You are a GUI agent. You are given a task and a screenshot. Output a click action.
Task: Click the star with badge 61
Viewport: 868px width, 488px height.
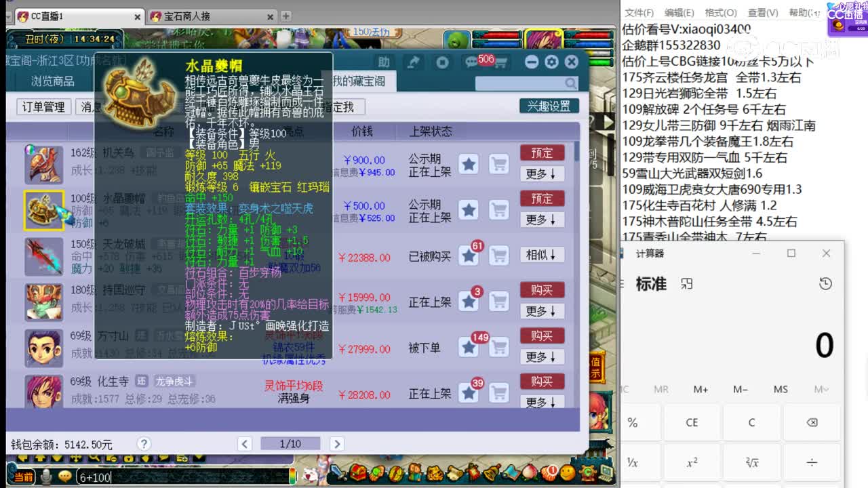(x=469, y=256)
